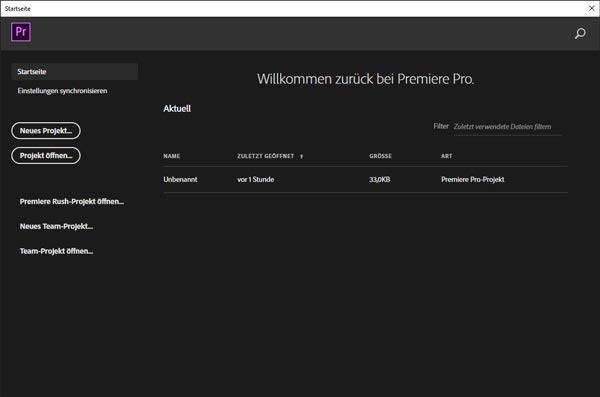Click the 'Premiere Pro-Projekt' type cell

pyautogui.click(x=473, y=180)
